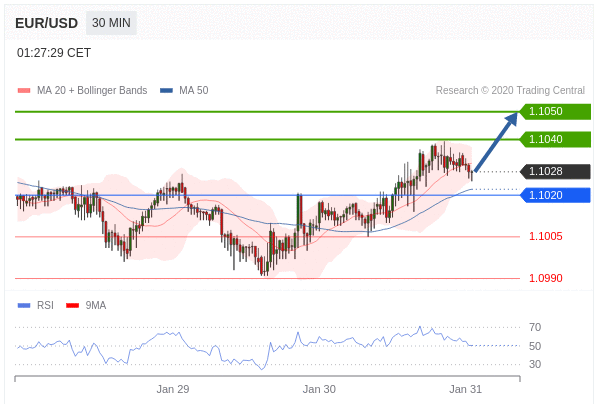This screenshot has width=600, height=411.
Task: Click the RSI 50 level label
Action: tap(535, 346)
